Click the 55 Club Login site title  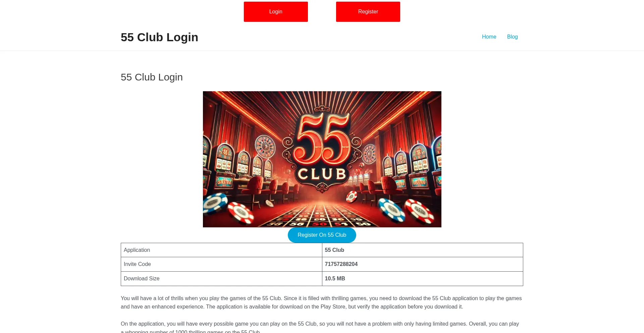(x=159, y=37)
